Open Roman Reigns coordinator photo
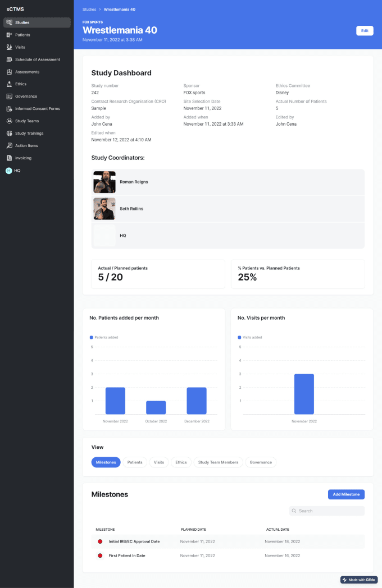Screen dimensions: 382x588 (104, 182)
